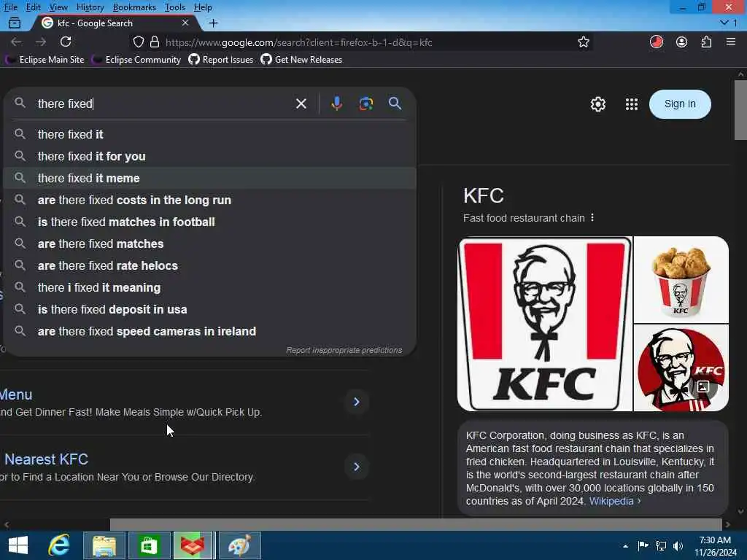Screen dimensions: 747x560
Task: Open Eclipse Community bookmark
Action: [x=136, y=60]
